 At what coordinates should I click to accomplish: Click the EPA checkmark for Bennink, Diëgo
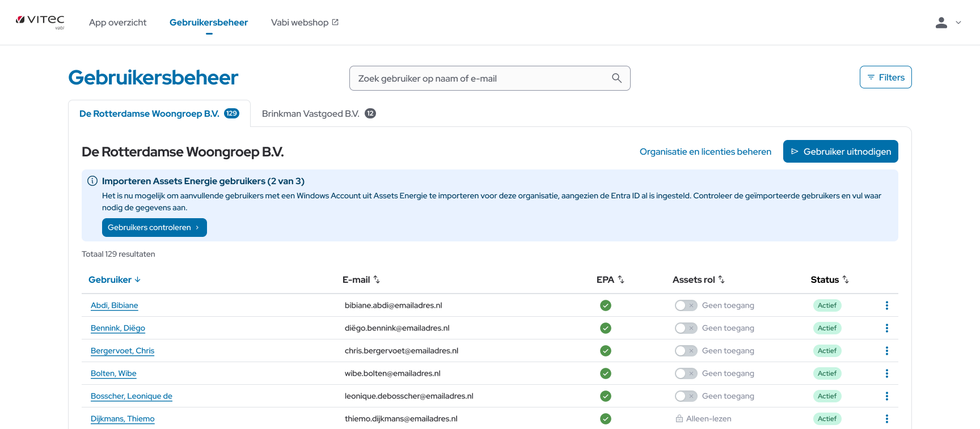pyautogui.click(x=605, y=328)
